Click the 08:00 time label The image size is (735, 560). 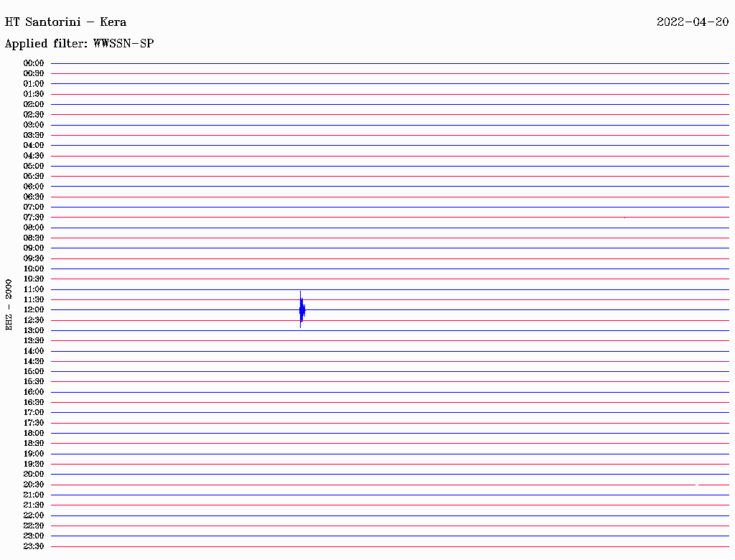(x=34, y=228)
